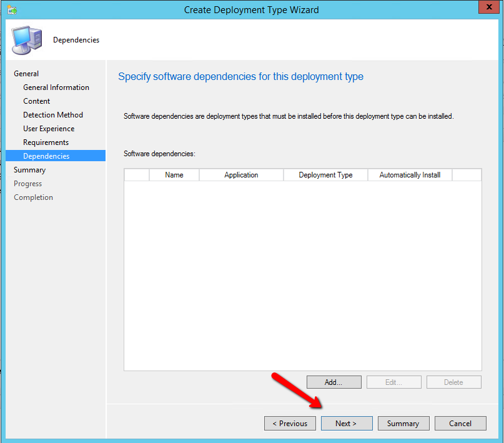Select the General step in sidebar
Screen dimensions: 504x443
pos(26,74)
